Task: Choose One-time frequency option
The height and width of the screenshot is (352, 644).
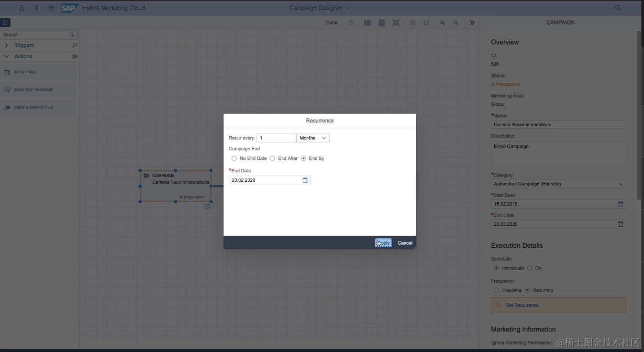Action: click(496, 290)
